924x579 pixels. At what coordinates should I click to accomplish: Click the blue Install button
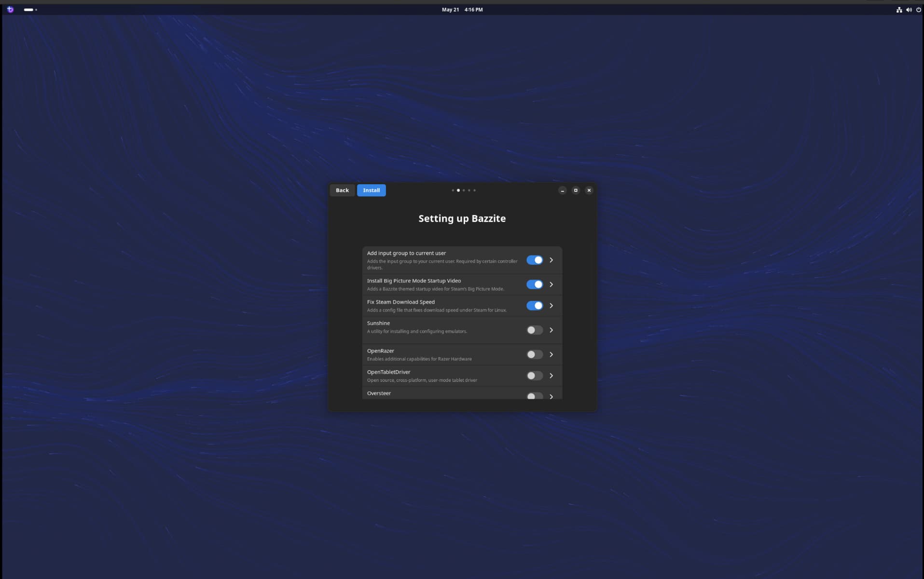371,190
